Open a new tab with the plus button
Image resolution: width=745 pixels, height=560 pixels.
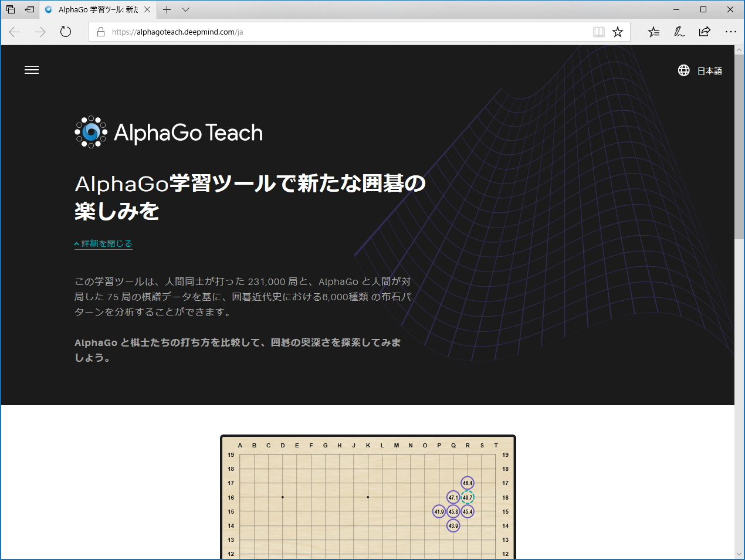coord(167,9)
